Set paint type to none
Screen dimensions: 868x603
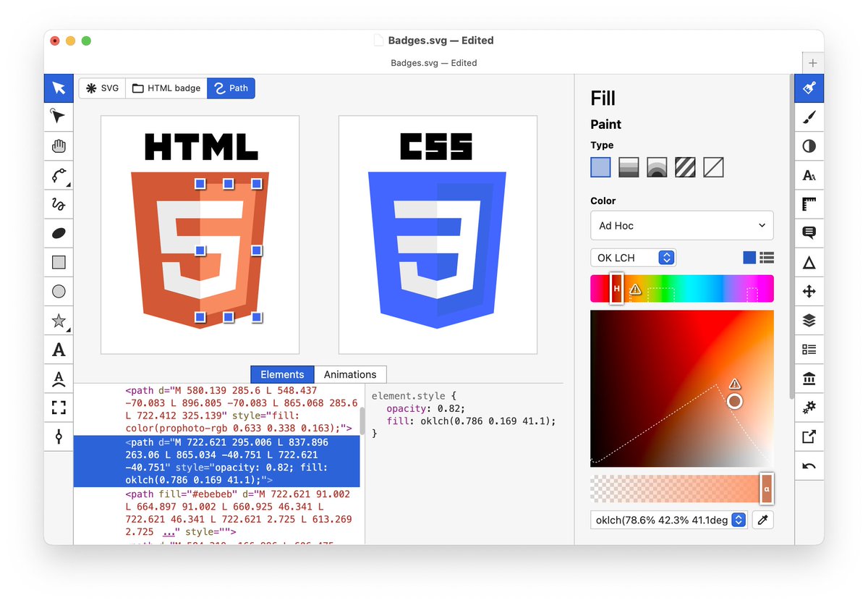pyautogui.click(x=713, y=167)
